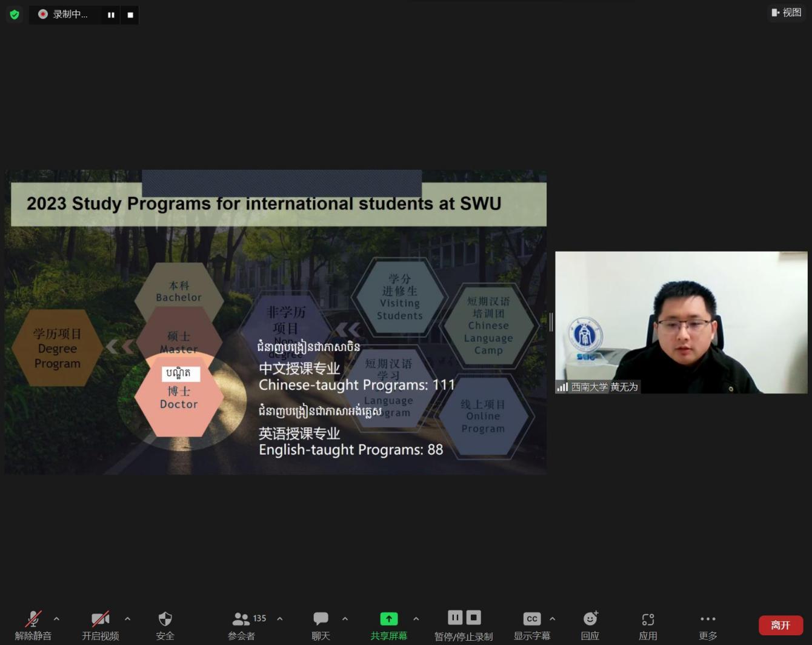Open the 参会者 participants panel
Viewport: 812px width, 645px height.
tap(241, 625)
